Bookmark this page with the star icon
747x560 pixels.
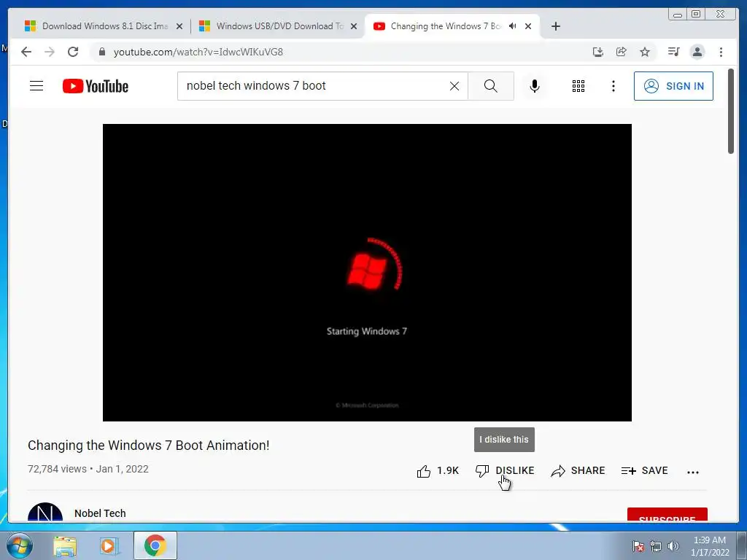(x=645, y=52)
